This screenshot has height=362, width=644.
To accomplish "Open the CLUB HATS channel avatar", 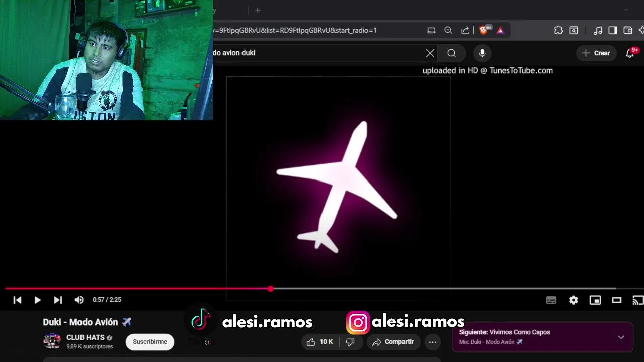I will point(52,341).
